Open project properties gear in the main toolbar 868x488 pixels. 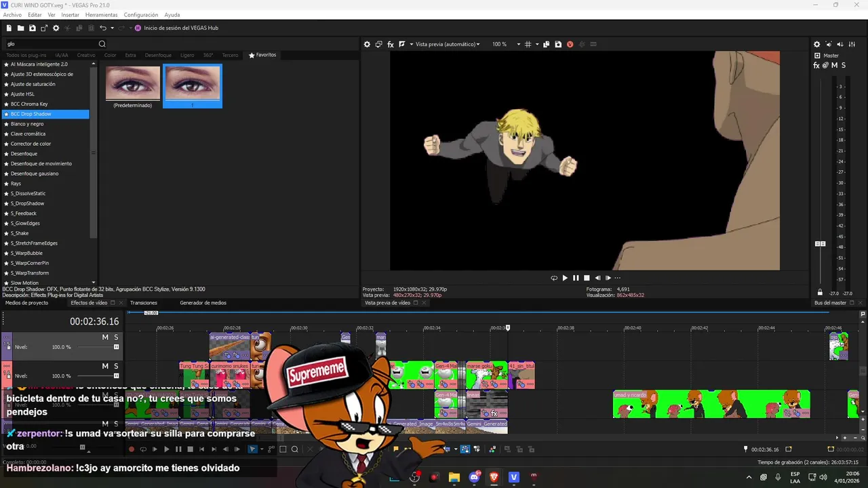click(56, 28)
